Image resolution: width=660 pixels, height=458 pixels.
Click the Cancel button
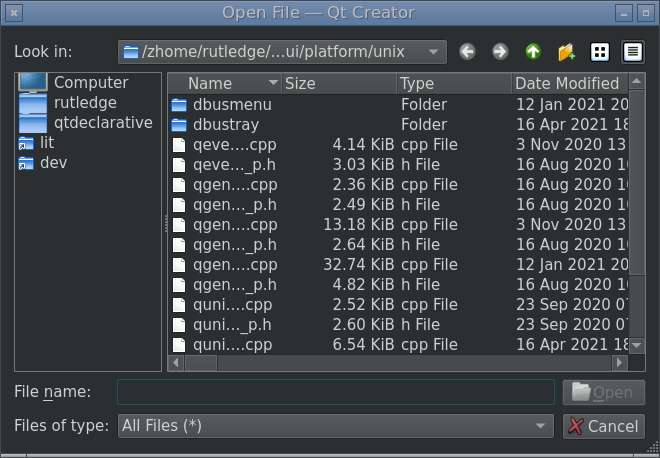click(603, 426)
